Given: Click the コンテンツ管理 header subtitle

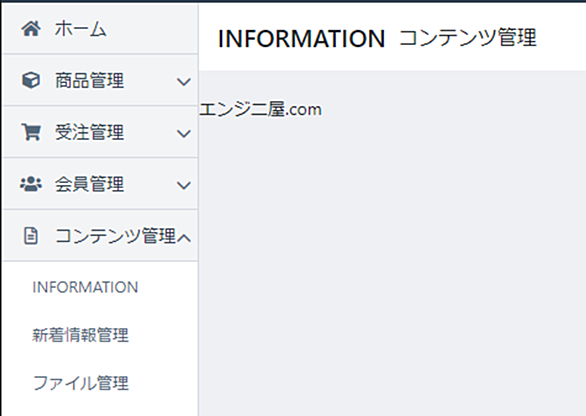Looking at the screenshot, I should pos(468,38).
